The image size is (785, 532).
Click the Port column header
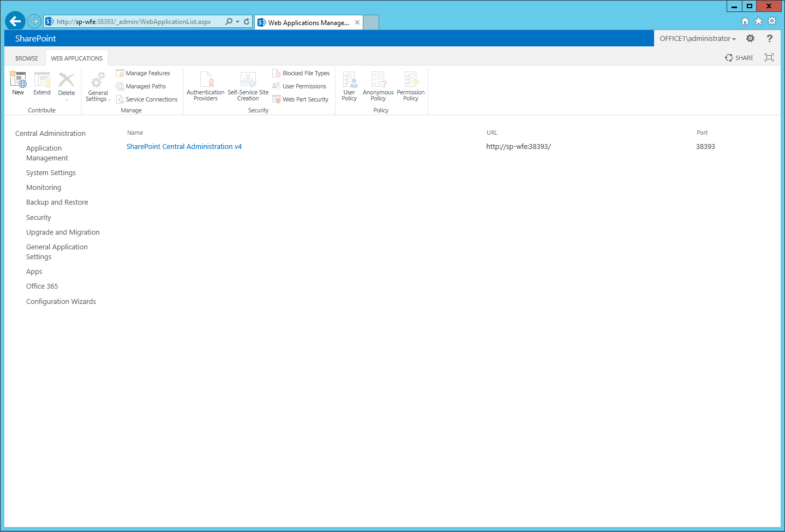click(702, 133)
